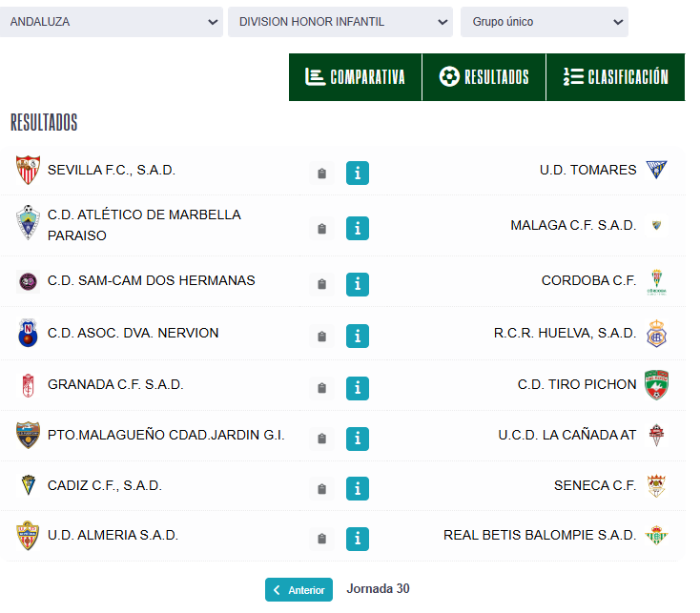The width and height of the screenshot is (700, 613).
Task: Select the GRANADA C.F. S.A.D. team name
Action: click(115, 384)
